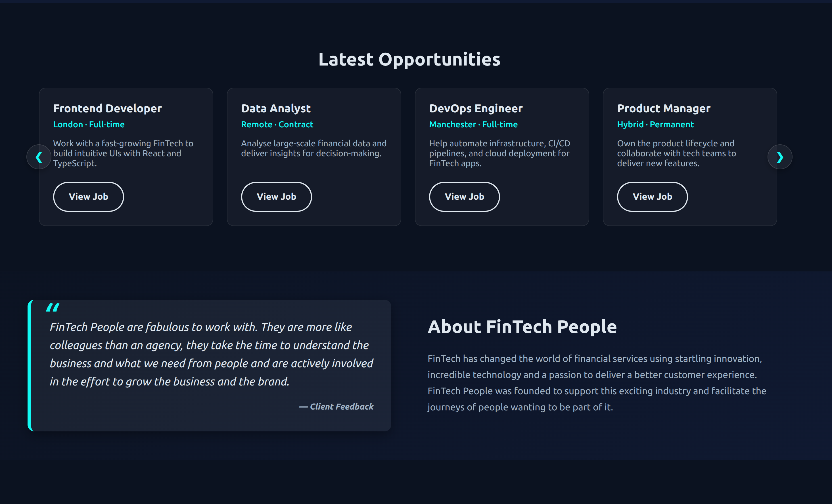832x504 pixels.
Task: View Job for Data Analyst
Action: click(x=276, y=197)
